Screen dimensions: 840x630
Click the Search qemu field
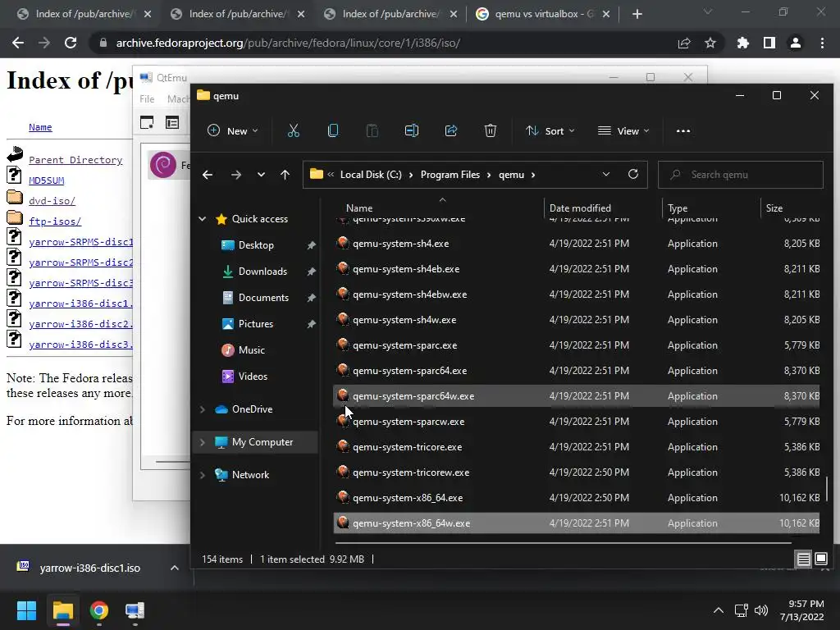pos(741,175)
